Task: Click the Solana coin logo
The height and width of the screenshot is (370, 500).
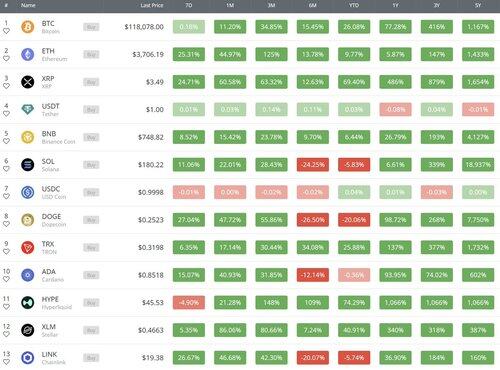Action: pyautogui.click(x=28, y=165)
